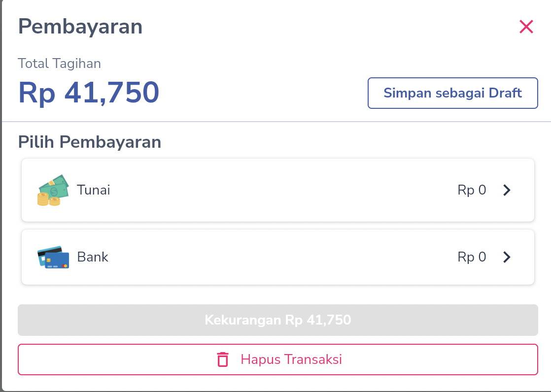
Task: Click the Pembayaran dialog title
Action: point(80,27)
